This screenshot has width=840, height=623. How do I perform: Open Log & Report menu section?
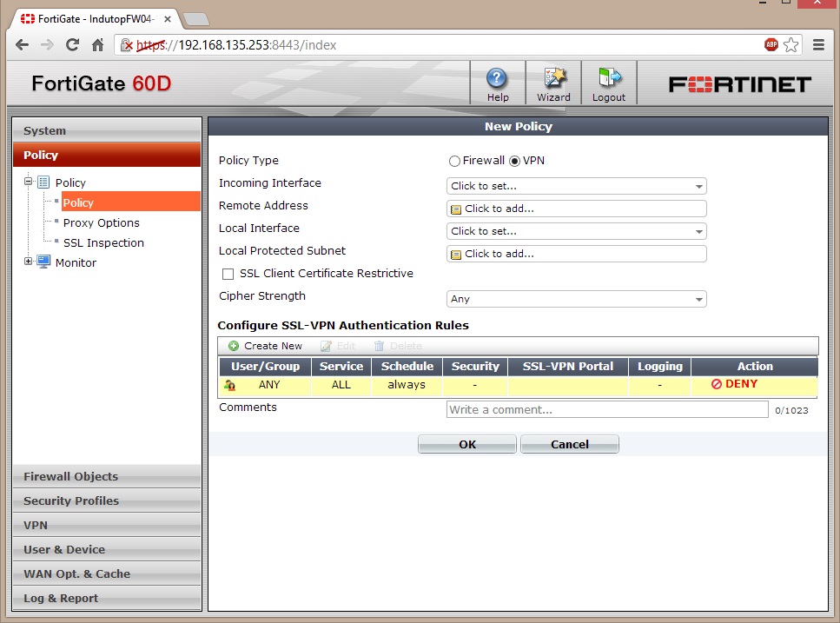[x=107, y=599]
